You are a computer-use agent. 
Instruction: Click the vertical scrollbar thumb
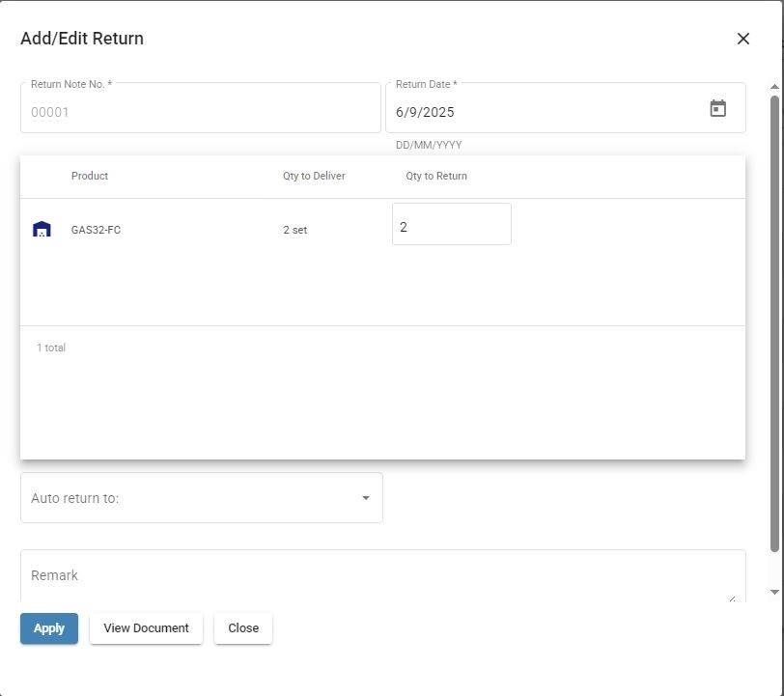tap(774, 324)
